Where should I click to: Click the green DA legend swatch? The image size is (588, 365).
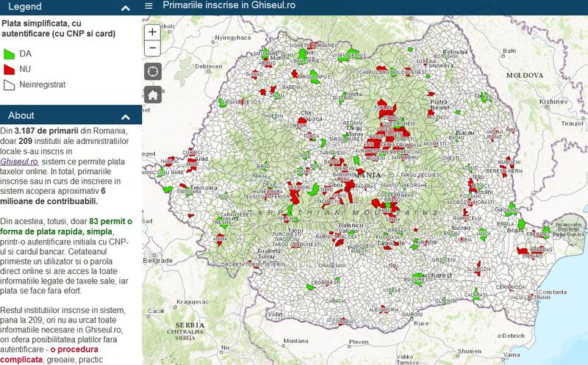coord(10,54)
